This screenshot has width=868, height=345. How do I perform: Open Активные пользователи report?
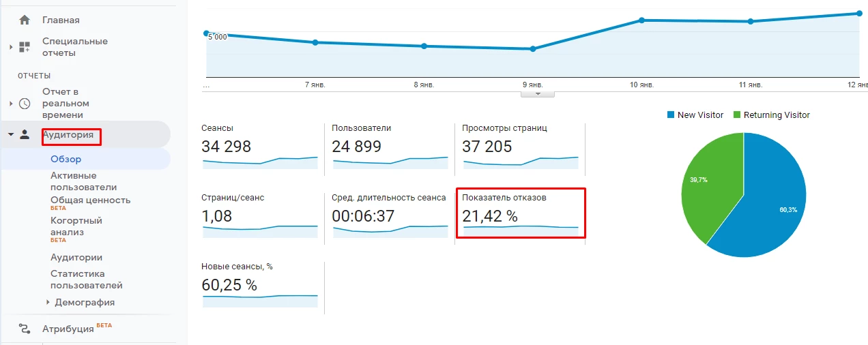83,181
